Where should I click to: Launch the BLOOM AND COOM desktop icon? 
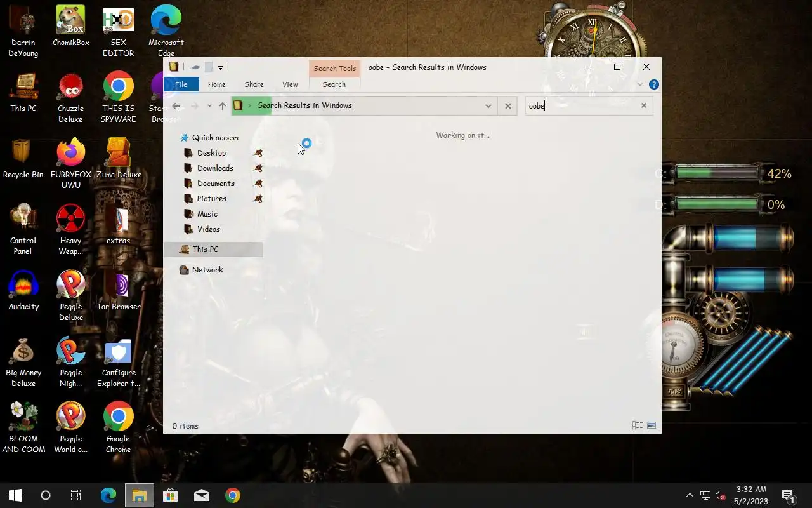tap(23, 428)
